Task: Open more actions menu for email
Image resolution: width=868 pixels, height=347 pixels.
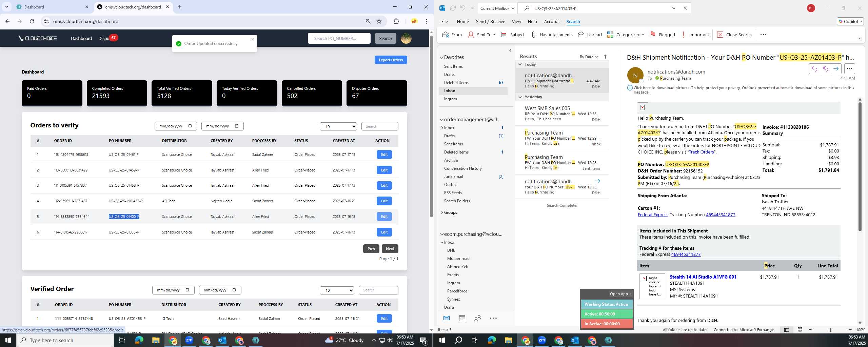Action: (x=849, y=69)
